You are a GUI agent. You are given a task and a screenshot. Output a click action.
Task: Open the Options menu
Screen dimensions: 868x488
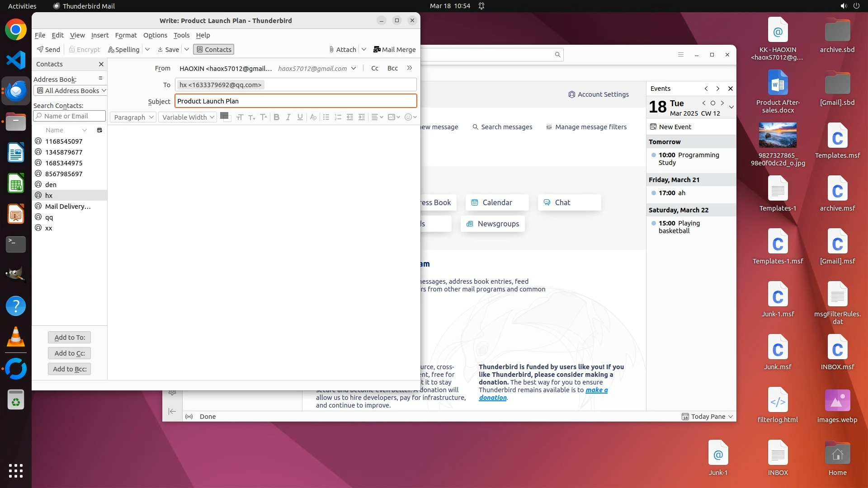click(155, 35)
